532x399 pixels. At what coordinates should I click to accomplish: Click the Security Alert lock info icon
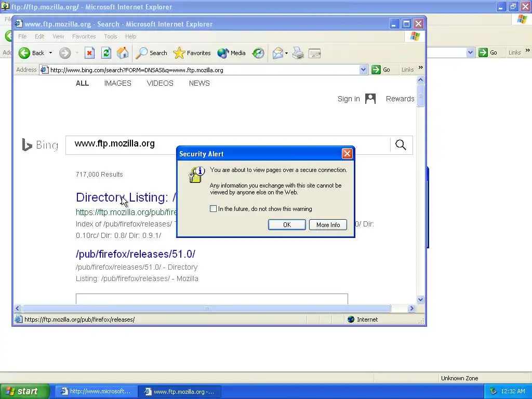pyautogui.click(x=196, y=175)
